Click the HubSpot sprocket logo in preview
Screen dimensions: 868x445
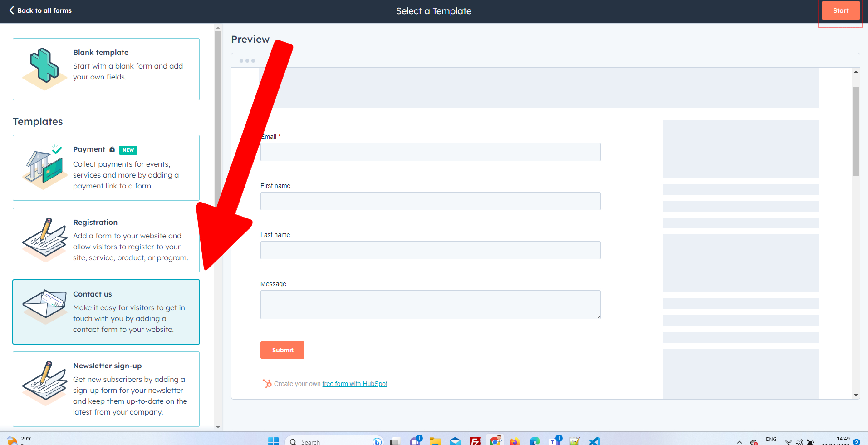pyautogui.click(x=267, y=384)
